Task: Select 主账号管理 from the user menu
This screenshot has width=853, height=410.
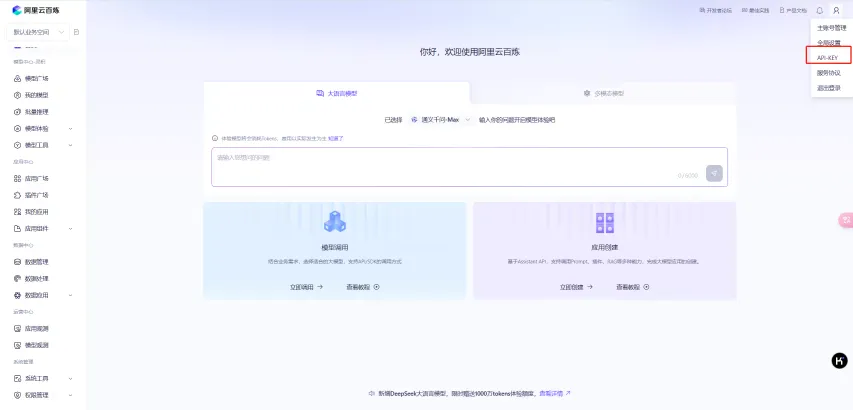Action: (832, 28)
